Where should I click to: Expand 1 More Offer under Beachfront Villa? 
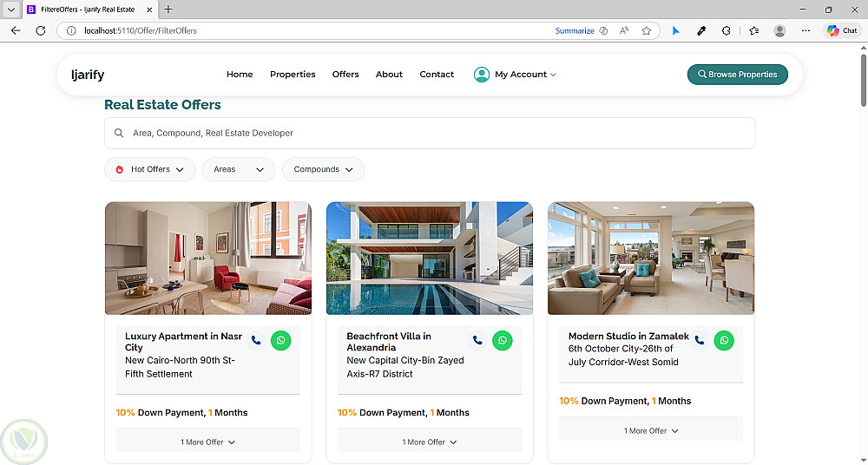pos(430,442)
